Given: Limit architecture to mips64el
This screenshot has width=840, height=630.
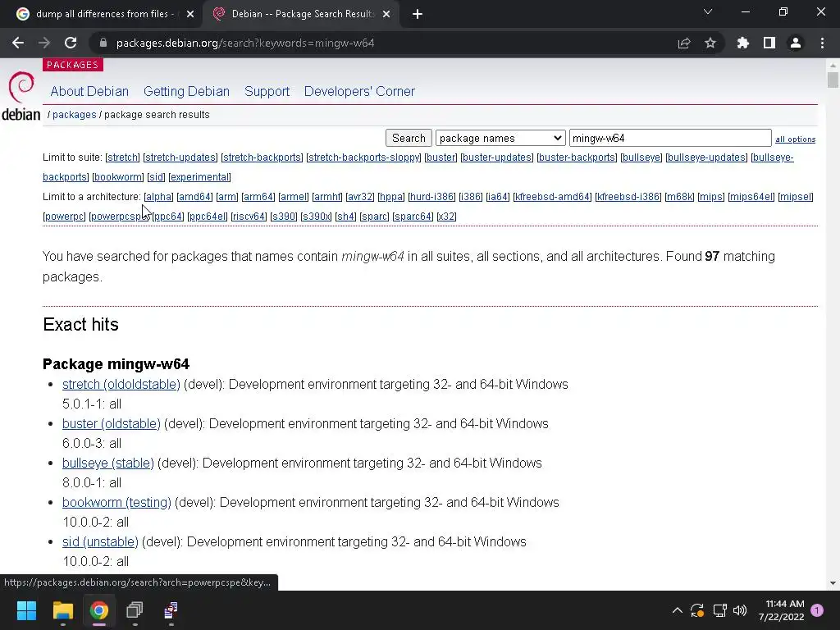Looking at the screenshot, I should click(751, 197).
